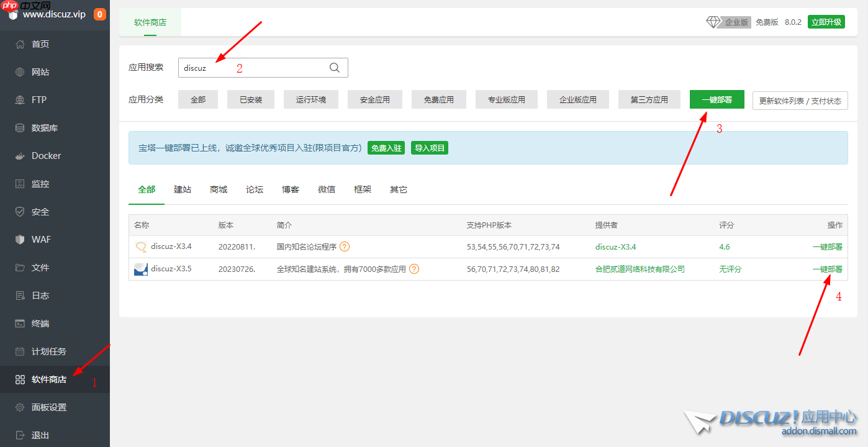Select the 一键部署 category filter

pos(717,99)
